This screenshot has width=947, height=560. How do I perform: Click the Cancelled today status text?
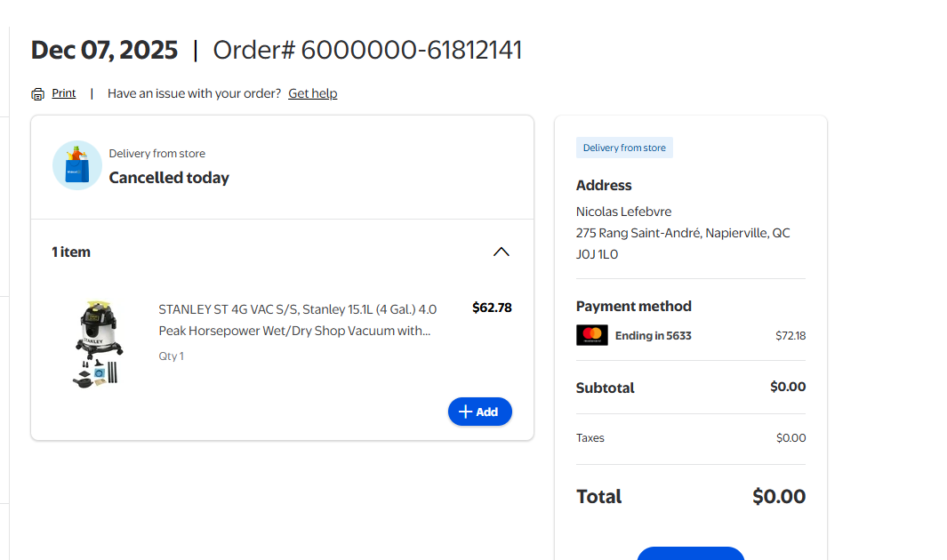[x=169, y=178]
